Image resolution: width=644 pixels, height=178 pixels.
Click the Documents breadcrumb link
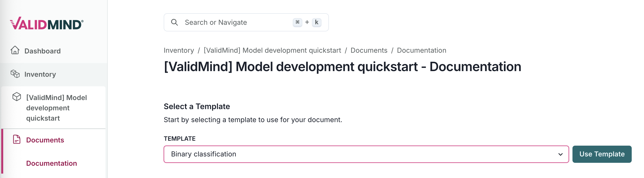click(x=369, y=50)
